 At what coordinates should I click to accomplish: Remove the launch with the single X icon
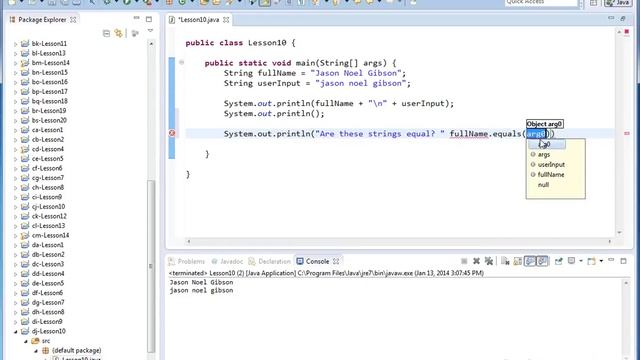point(476,261)
